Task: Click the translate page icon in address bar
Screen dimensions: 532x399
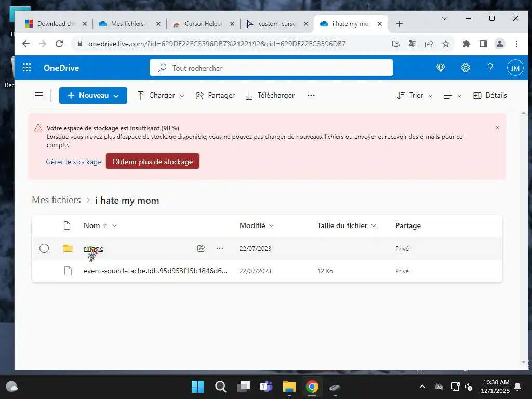Action: [x=412, y=44]
